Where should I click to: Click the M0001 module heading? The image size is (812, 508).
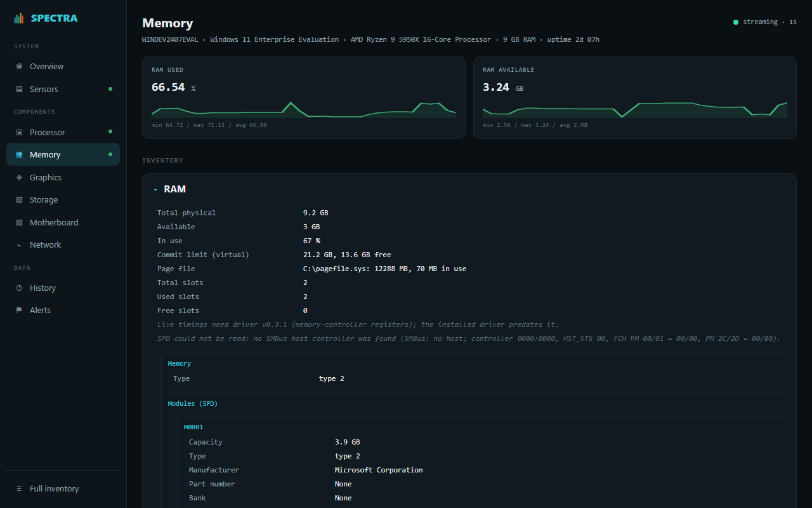tap(193, 427)
